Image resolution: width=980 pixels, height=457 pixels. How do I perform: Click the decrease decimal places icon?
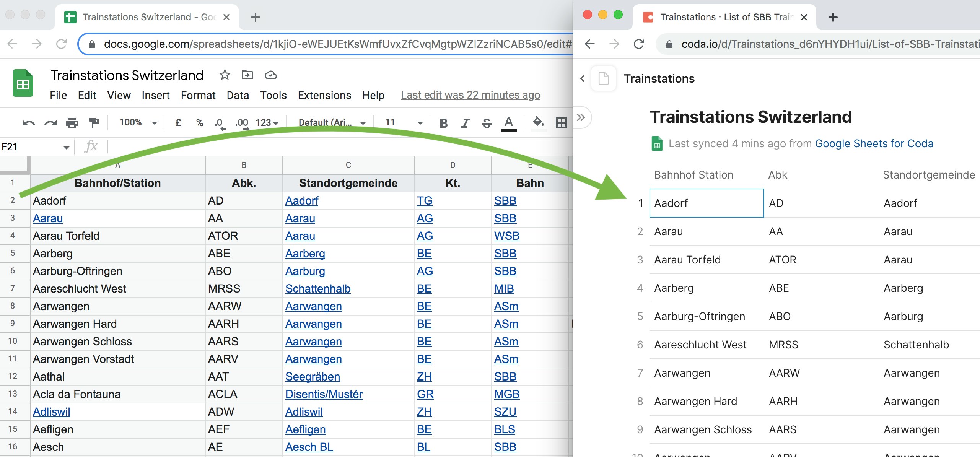click(219, 122)
